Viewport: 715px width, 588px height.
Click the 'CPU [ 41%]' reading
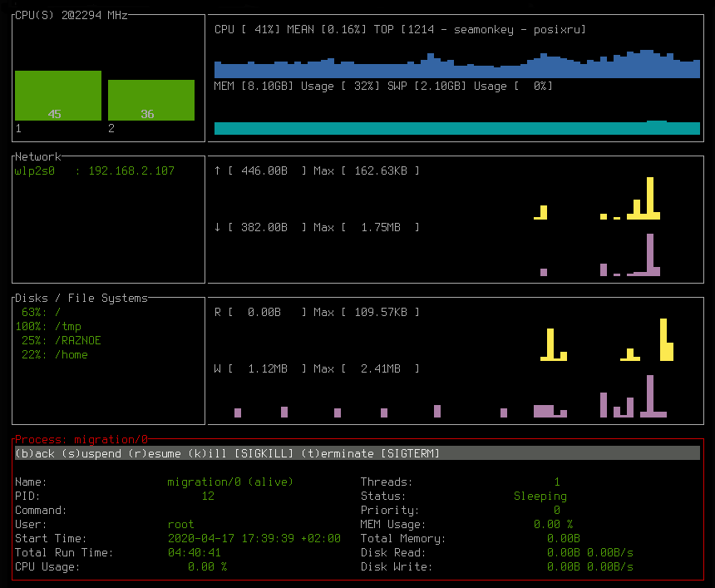[247, 30]
